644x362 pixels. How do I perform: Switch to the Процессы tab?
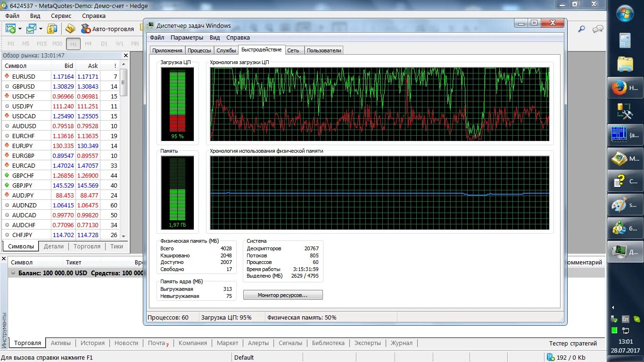(x=199, y=50)
